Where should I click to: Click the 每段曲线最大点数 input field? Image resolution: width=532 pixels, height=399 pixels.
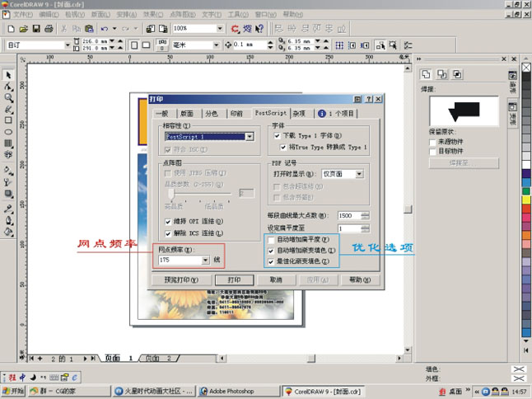[348, 215]
